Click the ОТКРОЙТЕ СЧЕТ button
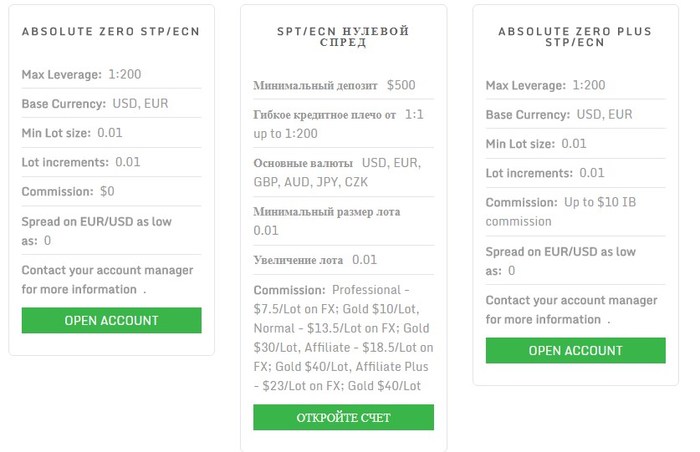700x452 pixels. (x=343, y=418)
